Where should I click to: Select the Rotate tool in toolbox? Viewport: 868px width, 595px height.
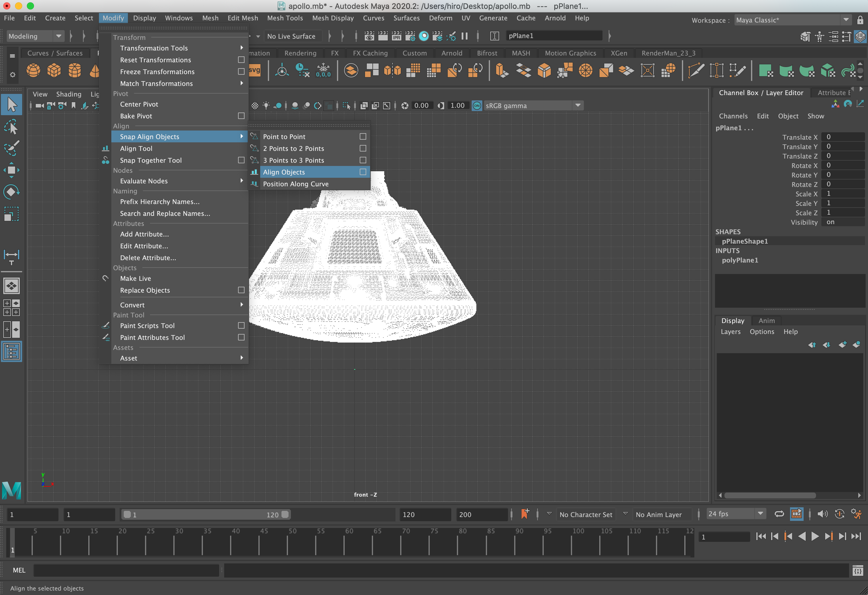tap(12, 192)
